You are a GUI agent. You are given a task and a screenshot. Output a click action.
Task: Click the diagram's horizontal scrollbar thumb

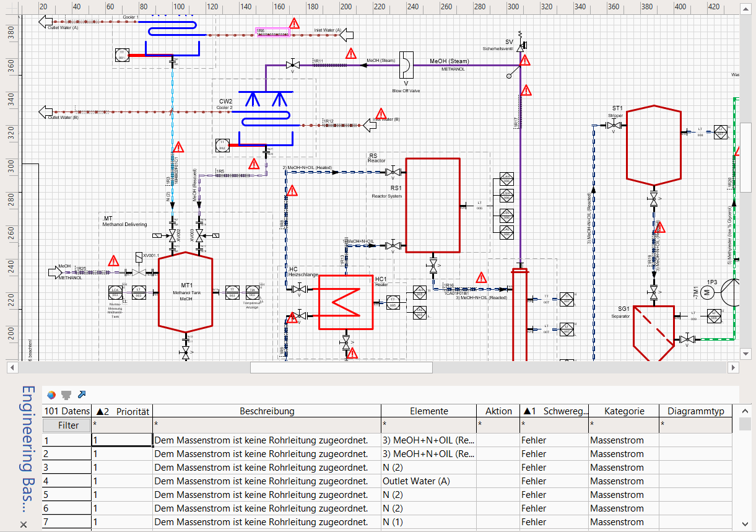coord(341,367)
